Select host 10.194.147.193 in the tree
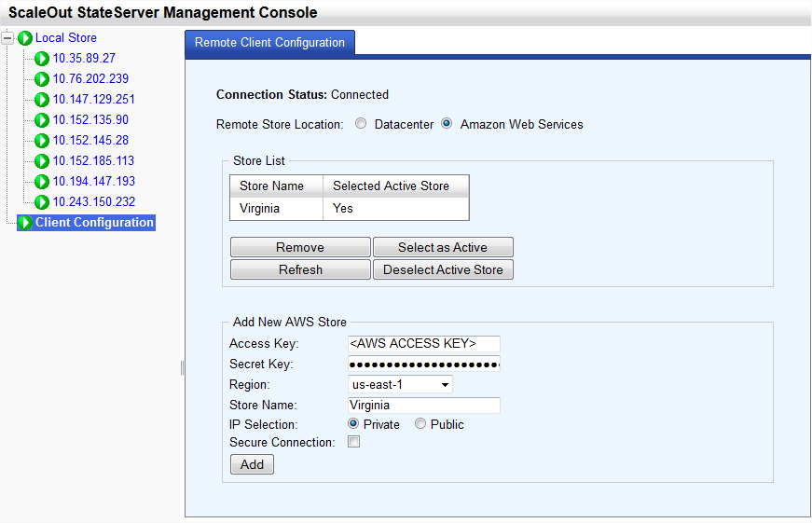This screenshot has width=812, height=523. tap(94, 181)
